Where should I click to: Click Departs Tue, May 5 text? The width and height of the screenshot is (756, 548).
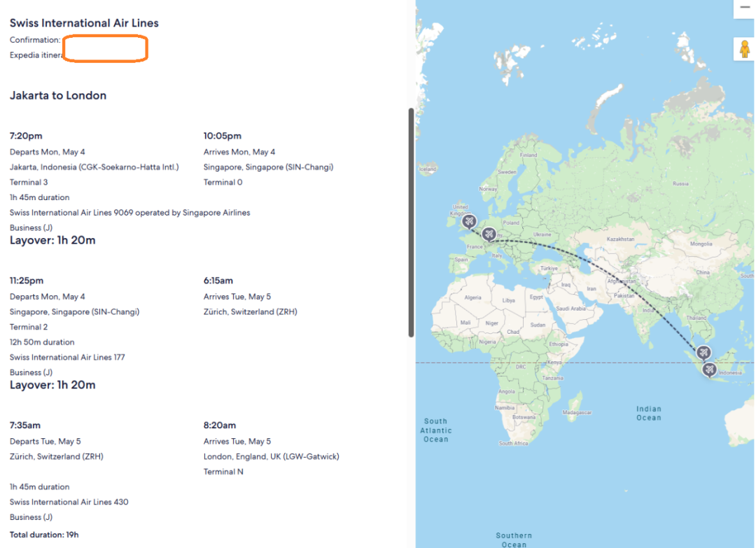[x=45, y=442]
